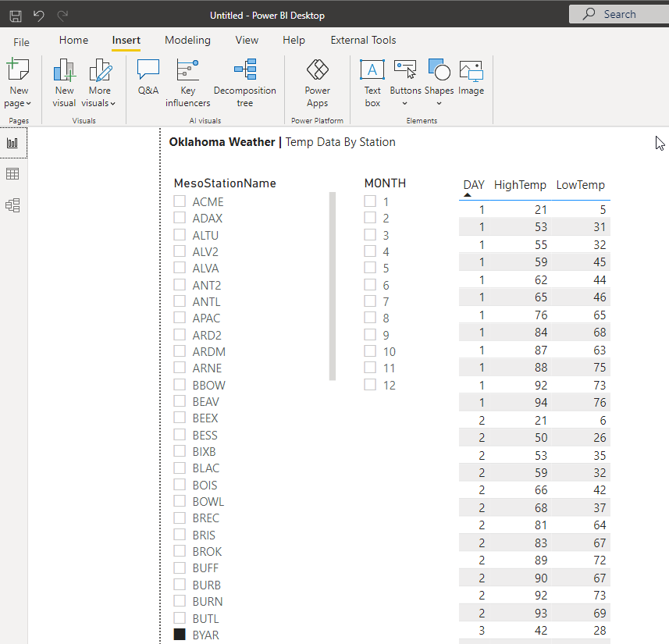The image size is (669, 644).
Task: Open the File menu
Action: (x=21, y=42)
